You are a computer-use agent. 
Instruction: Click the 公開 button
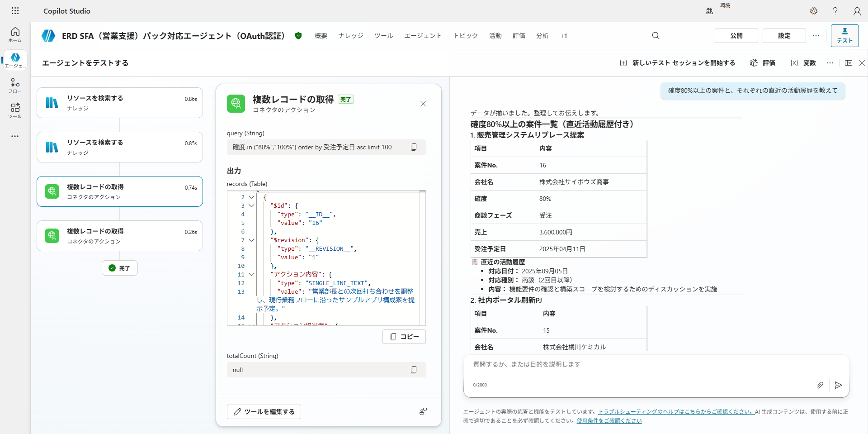(736, 36)
